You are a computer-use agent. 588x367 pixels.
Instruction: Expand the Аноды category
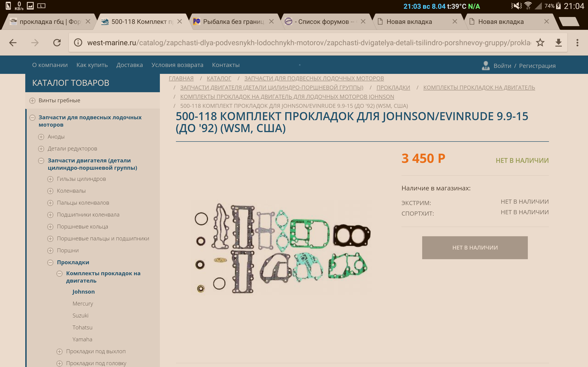pyautogui.click(x=41, y=137)
